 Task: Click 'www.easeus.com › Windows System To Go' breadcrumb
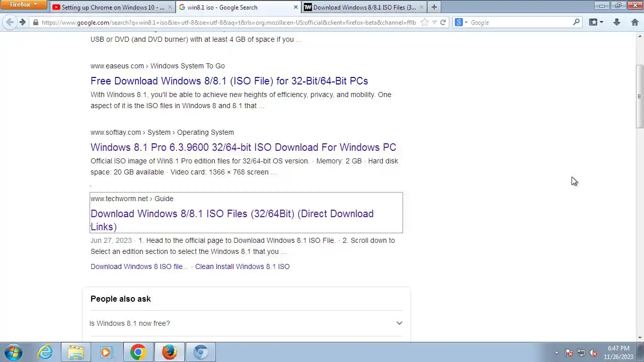click(x=157, y=66)
